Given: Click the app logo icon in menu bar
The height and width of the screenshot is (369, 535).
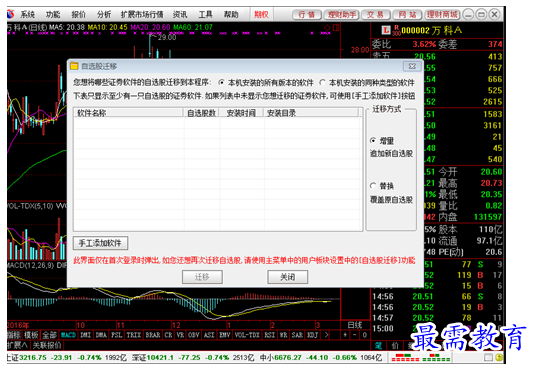Looking at the screenshot, I should click(11, 14).
